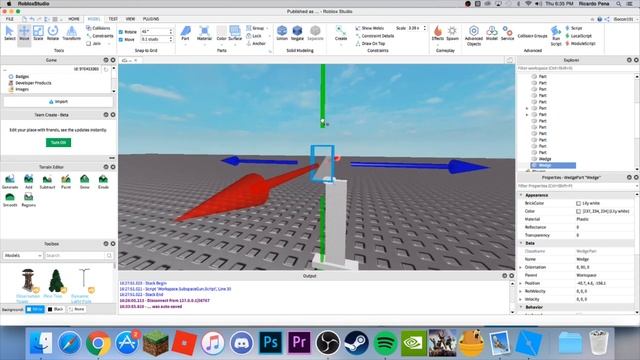
Task: Toggle the Rotate snap checkbox
Action: tap(121, 32)
